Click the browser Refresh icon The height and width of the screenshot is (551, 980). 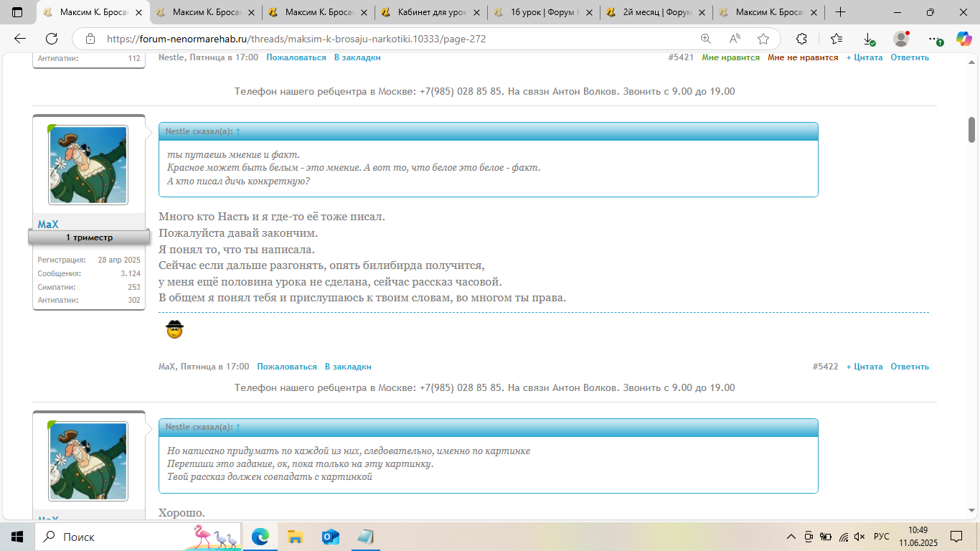[x=52, y=39]
